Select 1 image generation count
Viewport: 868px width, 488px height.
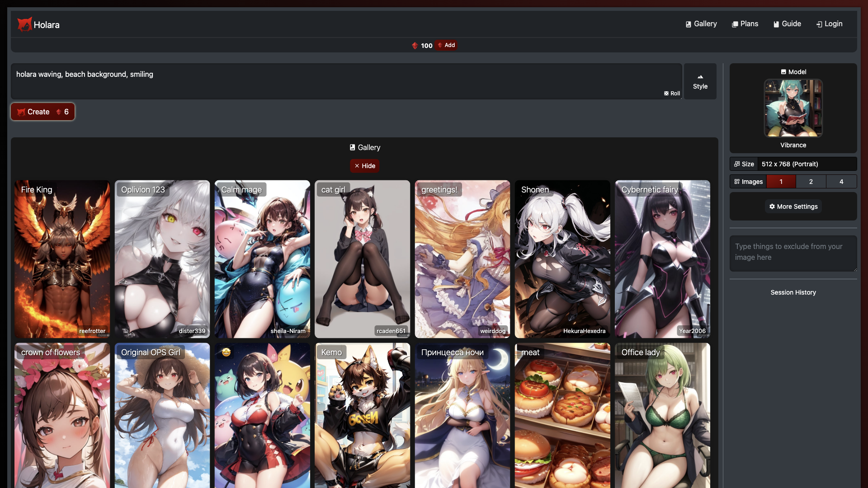pyautogui.click(x=781, y=181)
